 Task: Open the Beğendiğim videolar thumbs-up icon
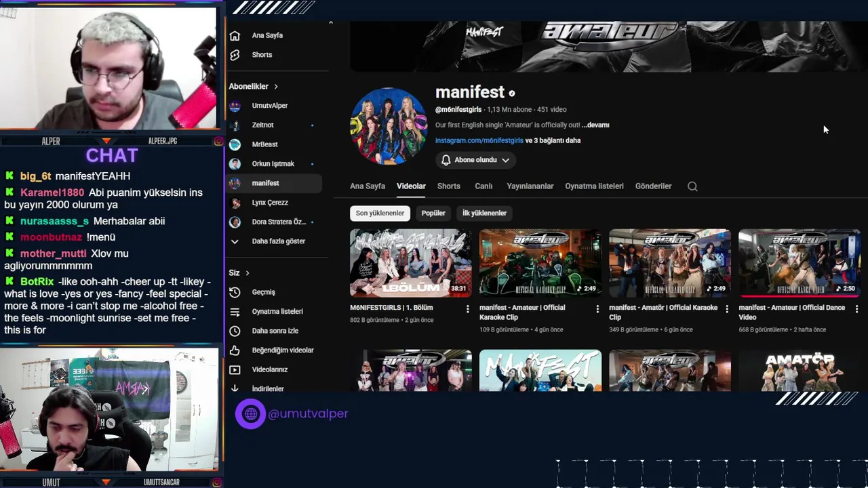click(x=235, y=350)
